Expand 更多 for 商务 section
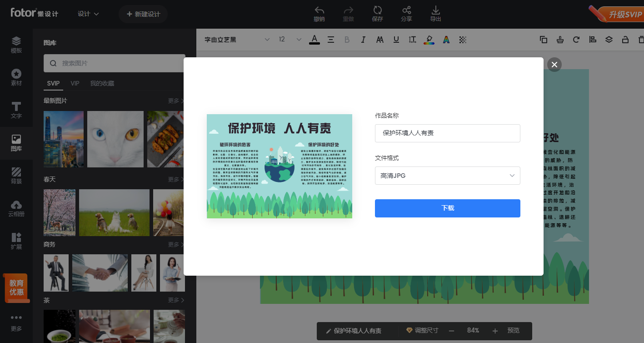Screen dimensions: 644x343 [176, 245]
